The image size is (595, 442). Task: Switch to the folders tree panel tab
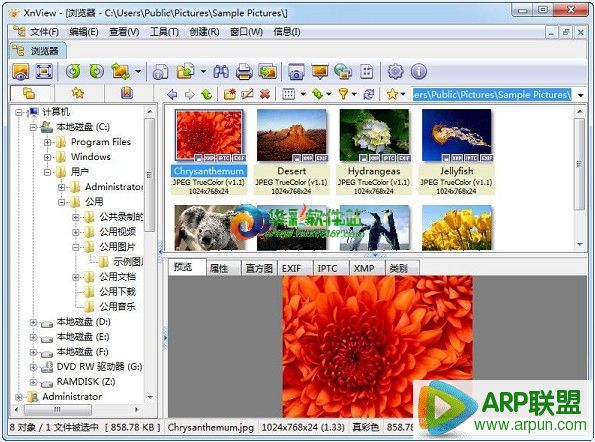click(x=29, y=93)
